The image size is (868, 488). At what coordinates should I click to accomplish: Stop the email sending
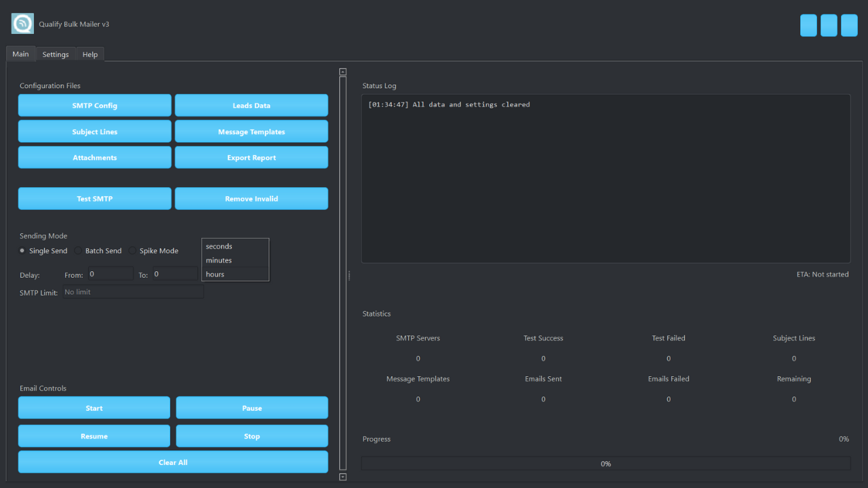[252, 436]
